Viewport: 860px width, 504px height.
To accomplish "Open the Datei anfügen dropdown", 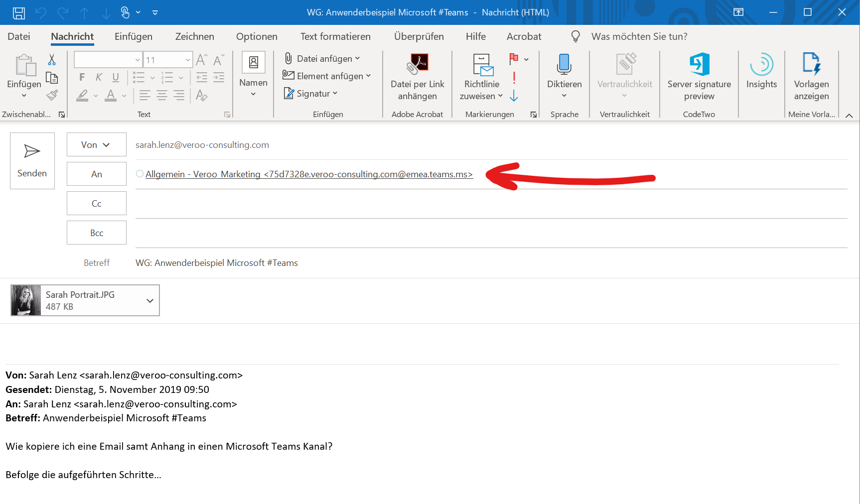I will (x=322, y=59).
